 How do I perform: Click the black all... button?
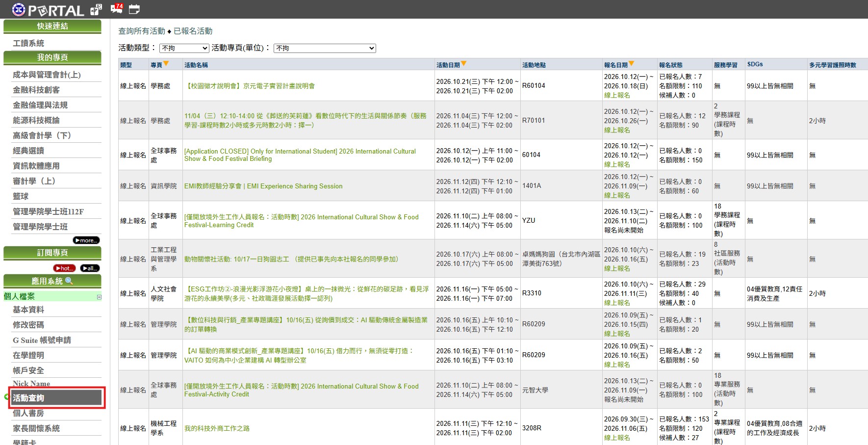click(90, 268)
